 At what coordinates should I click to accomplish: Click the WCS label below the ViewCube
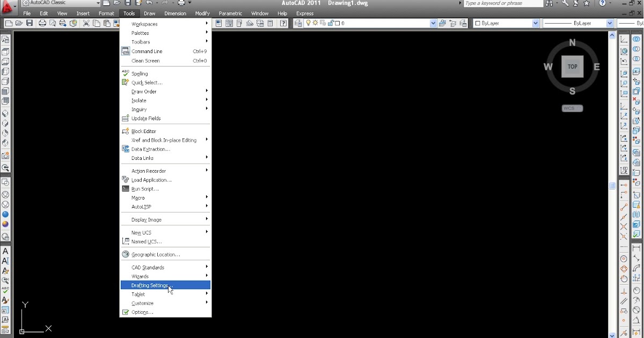tap(571, 108)
